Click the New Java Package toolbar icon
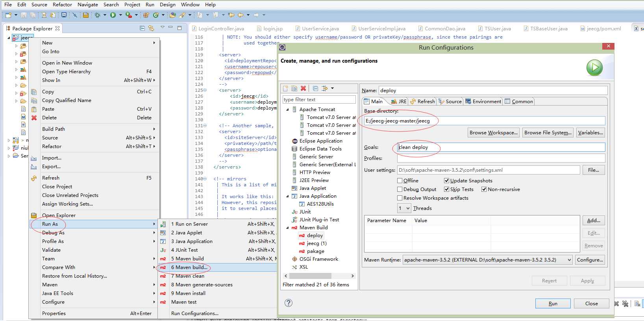 [x=146, y=15]
